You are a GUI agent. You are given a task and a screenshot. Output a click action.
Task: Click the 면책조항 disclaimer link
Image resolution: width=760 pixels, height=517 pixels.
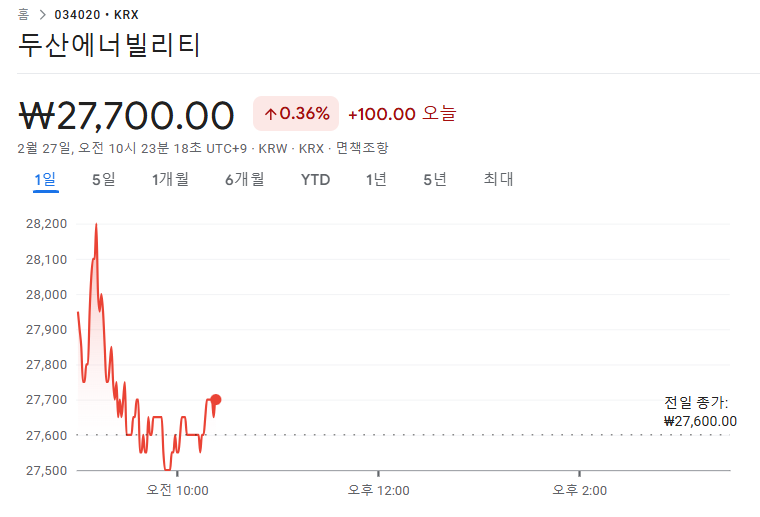[363, 148]
